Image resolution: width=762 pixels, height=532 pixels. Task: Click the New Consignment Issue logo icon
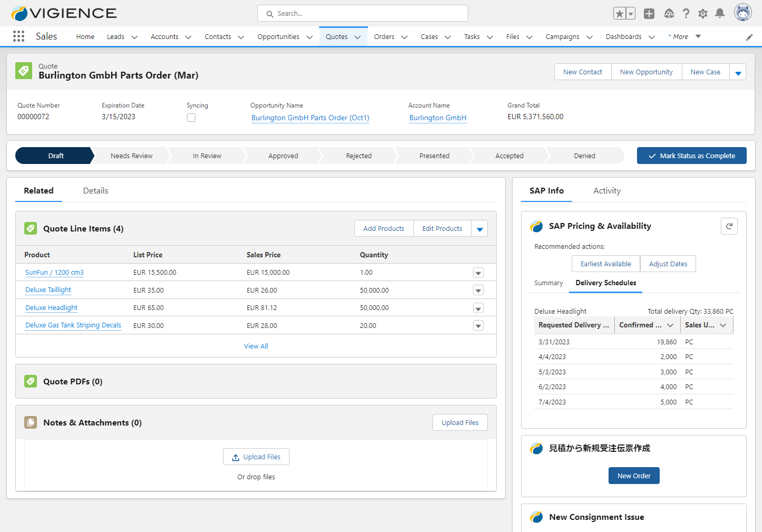pyautogui.click(x=536, y=517)
